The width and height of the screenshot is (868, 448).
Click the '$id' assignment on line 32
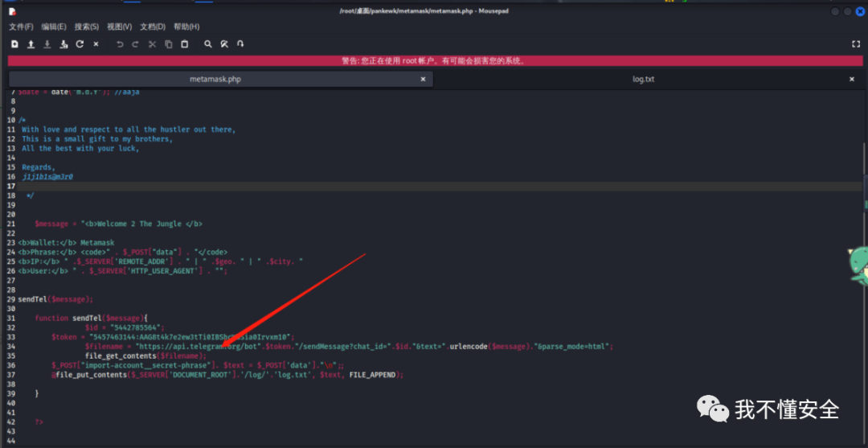click(125, 327)
